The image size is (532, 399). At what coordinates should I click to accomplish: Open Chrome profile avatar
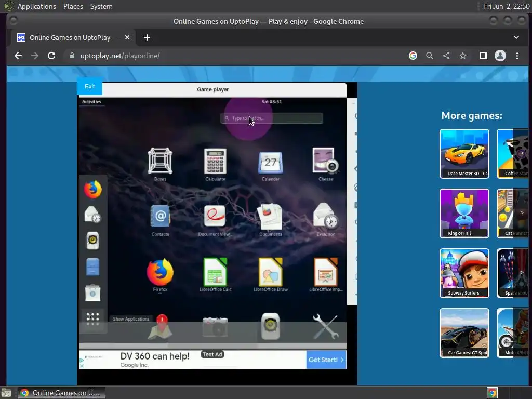pyautogui.click(x=500, y=56)
